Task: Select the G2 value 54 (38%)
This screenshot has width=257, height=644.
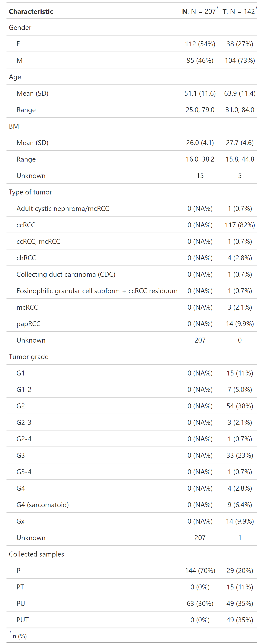Action: pyautogui.click(x=239, y=406)
